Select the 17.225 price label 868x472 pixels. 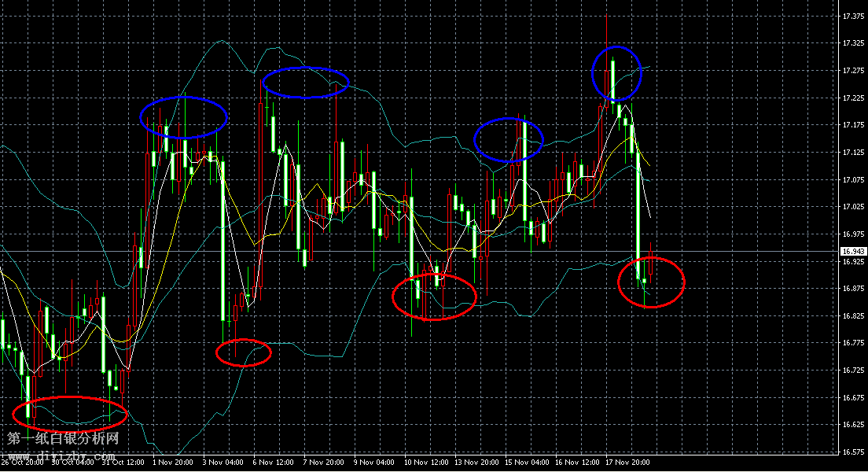click(853, 98)
